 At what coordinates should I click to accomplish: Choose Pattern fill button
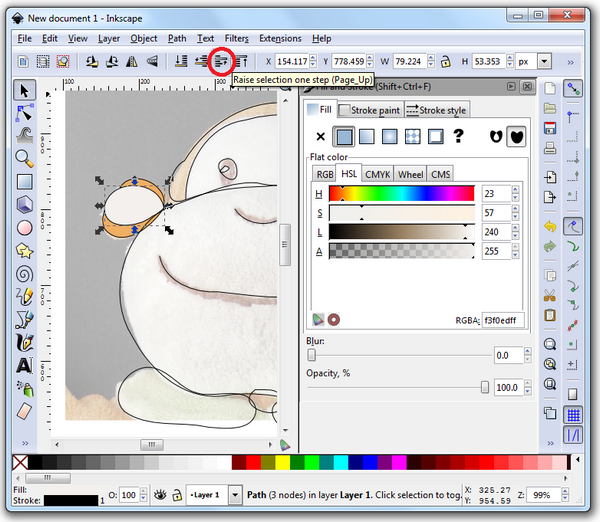412,137
